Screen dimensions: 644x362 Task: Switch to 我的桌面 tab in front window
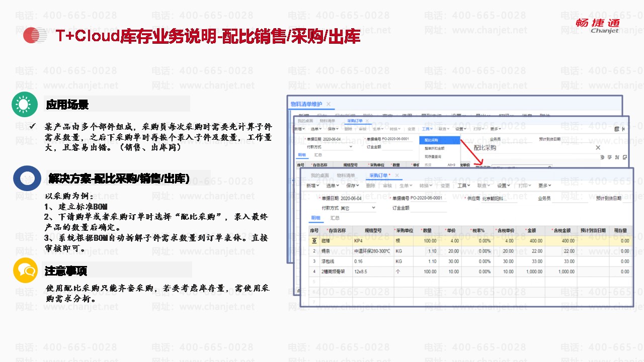(x=319, y=175)
